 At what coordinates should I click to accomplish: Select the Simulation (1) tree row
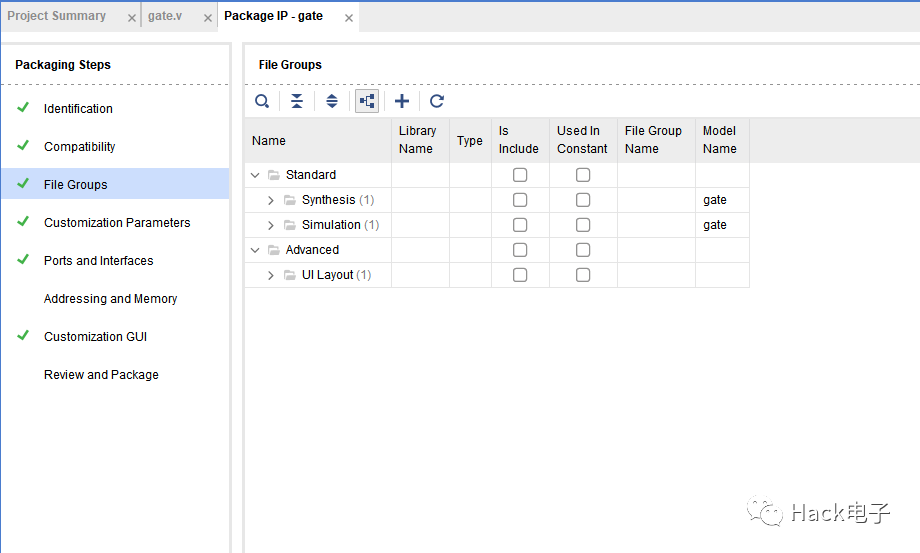pyautogui.click(x=340, y=225)
